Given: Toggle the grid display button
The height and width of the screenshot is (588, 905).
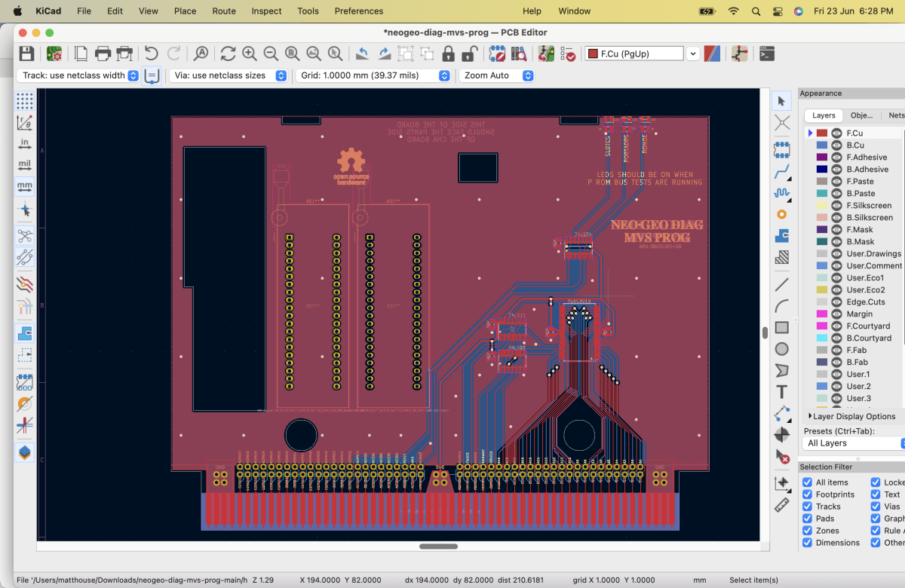Looking at the screenshot, I should pos(24,100).
